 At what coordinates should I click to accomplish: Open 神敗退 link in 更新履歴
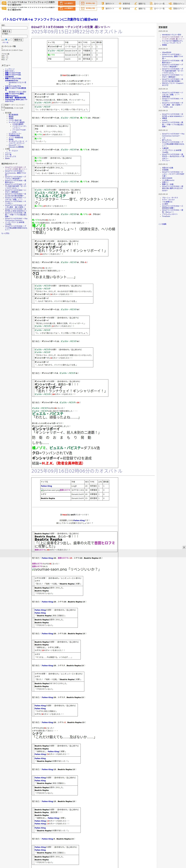pos(164,118)
